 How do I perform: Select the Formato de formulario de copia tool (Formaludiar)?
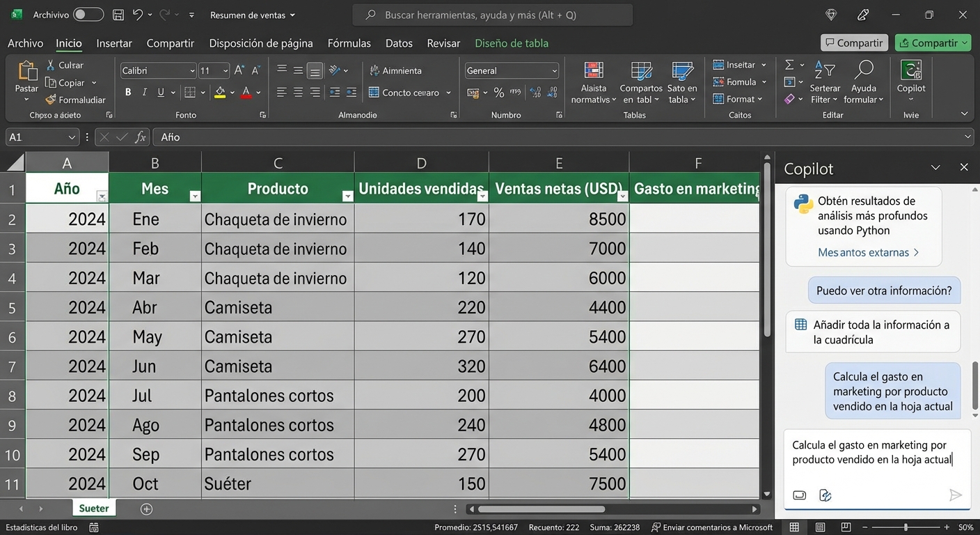click(x=73, y=99)
